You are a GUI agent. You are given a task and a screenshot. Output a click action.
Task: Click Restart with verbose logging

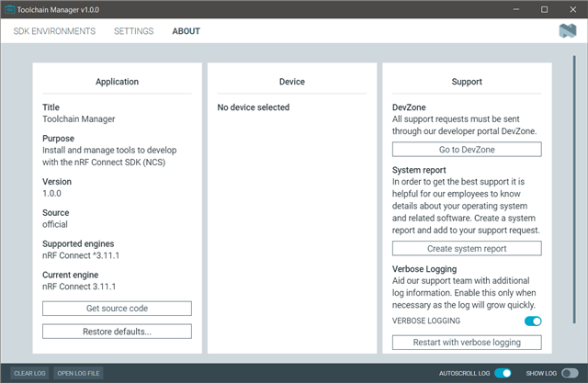467,343
